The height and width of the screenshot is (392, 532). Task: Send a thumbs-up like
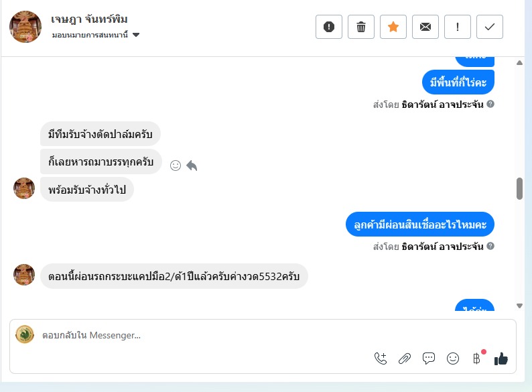(x=501, y=359)
